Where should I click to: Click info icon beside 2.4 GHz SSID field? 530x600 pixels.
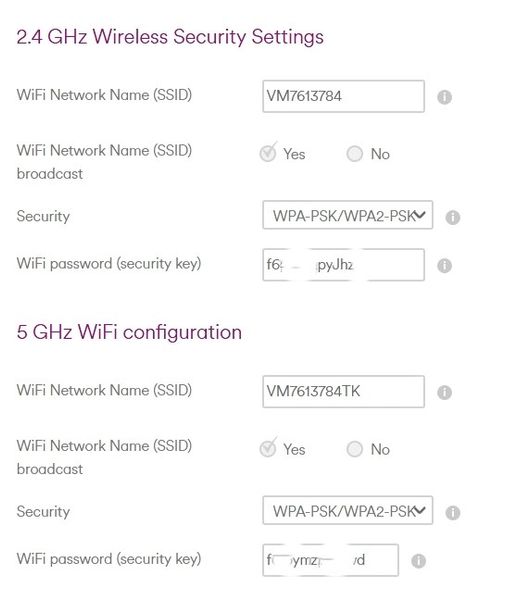[444, 97]
